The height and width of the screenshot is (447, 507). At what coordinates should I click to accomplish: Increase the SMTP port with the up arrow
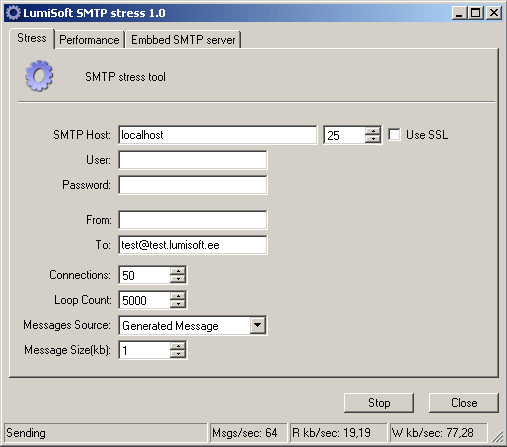(373, 131)
